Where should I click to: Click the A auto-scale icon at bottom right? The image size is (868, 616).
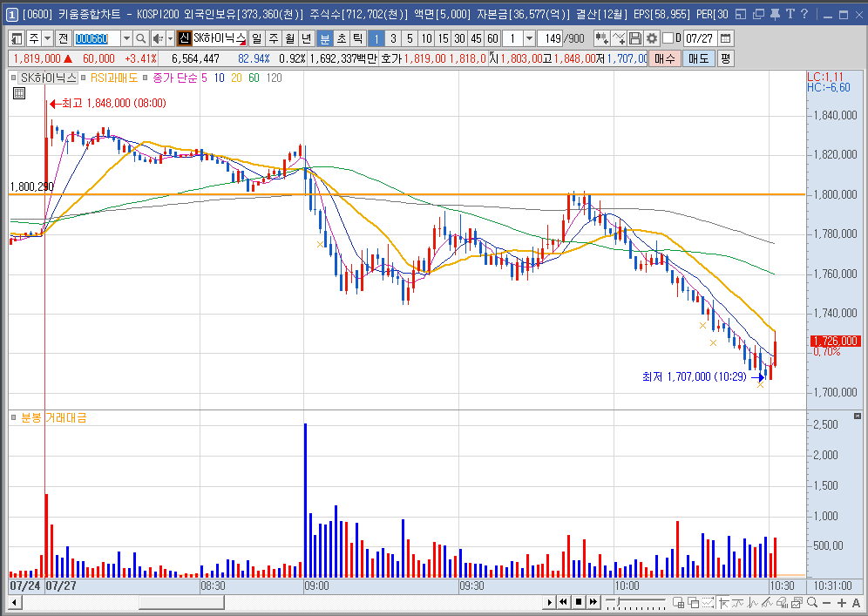[x=856, y=602]
